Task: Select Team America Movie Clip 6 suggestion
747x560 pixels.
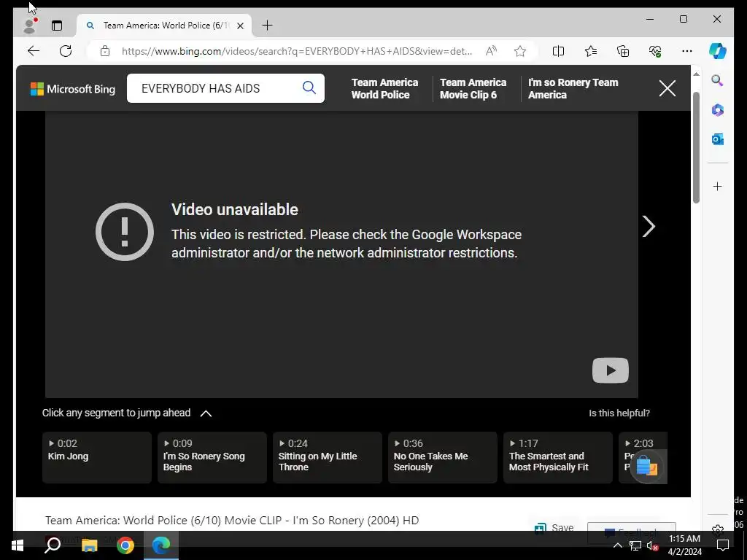Action: point(473,88)
